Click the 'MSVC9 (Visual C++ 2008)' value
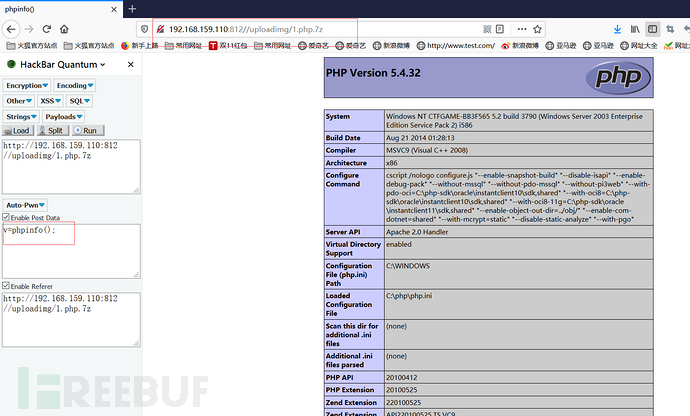The width and height of the screenshot is (690, 416). coord(427,150)
